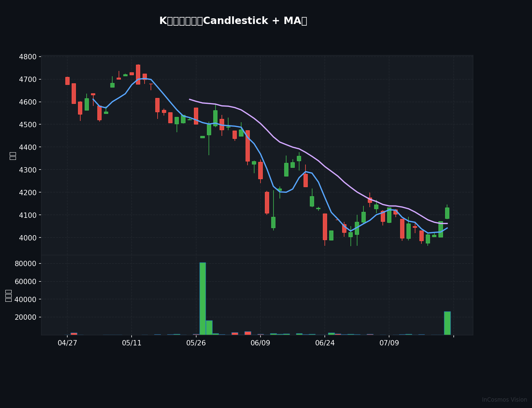Viewport: 532px width, 408px height.
Task: Click the 4500 price axis value
Action: click(28, 125)
